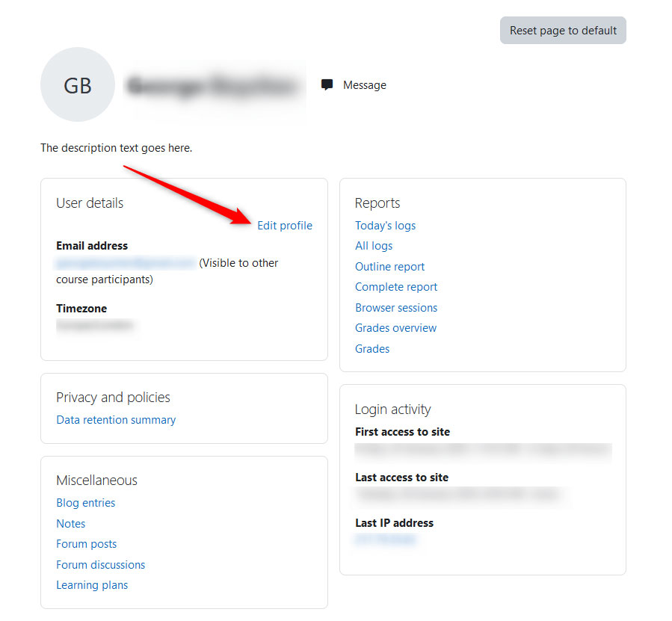Open the Edit profile link
This screenshot has width=672, height=621.
tap(285, 225)
